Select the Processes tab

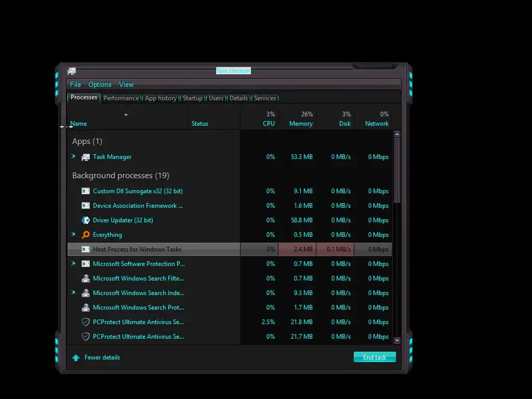84,97
